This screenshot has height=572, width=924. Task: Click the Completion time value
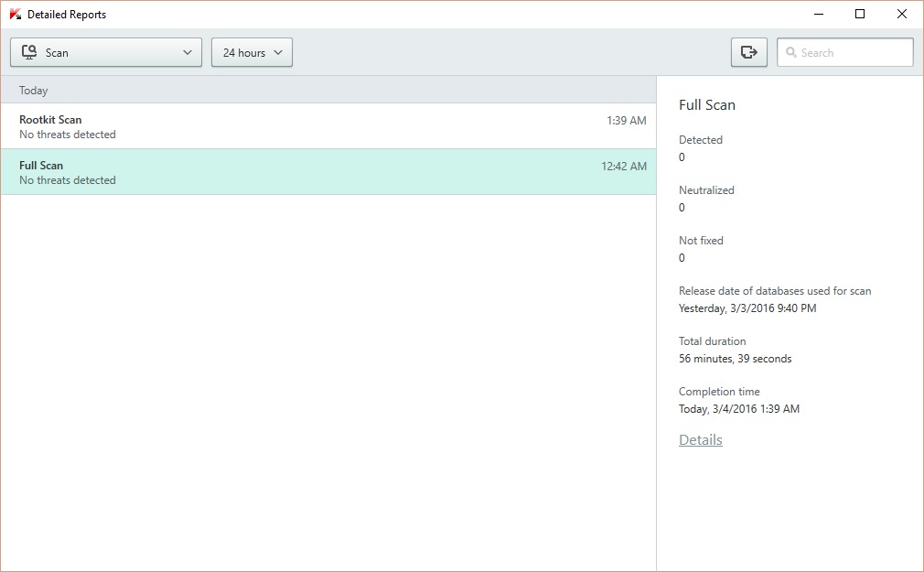(x=738, y=409)
